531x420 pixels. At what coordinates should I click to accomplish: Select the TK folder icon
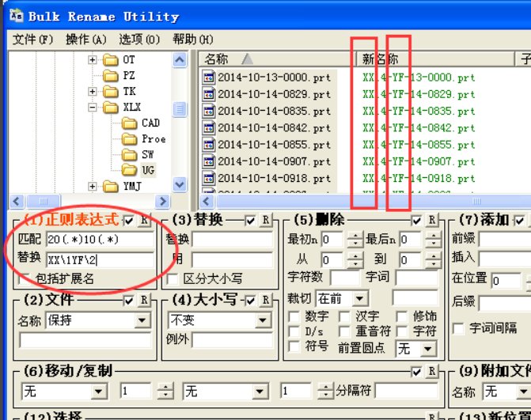(111, 92)
